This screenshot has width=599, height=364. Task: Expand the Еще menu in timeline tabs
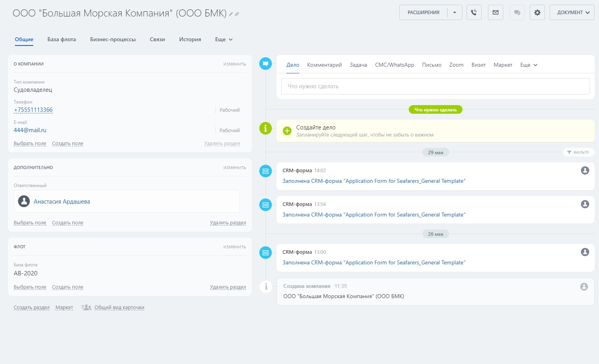[x=528, y=65]
